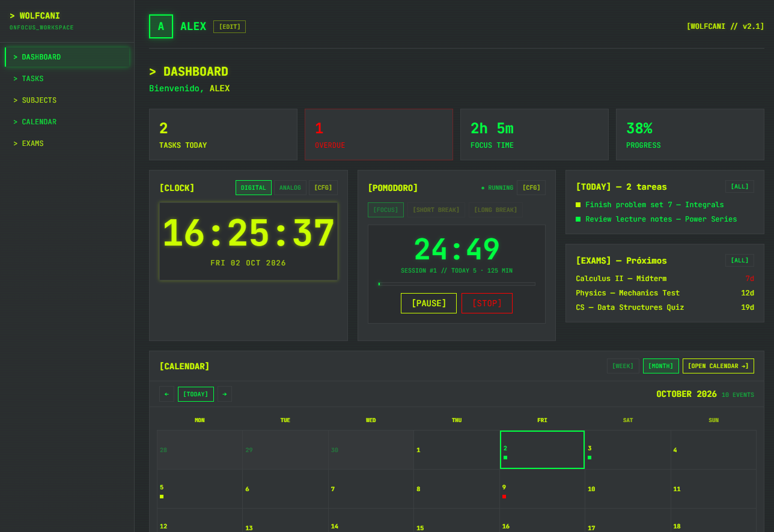Open Dashboard in sidebar
Viewport: 774px width, 532px height.
(67, 57)
